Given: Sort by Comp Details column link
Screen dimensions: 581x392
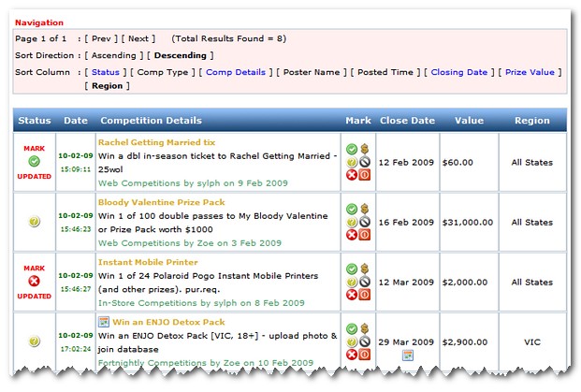Looking at the screenshot, I should point(236,72).
